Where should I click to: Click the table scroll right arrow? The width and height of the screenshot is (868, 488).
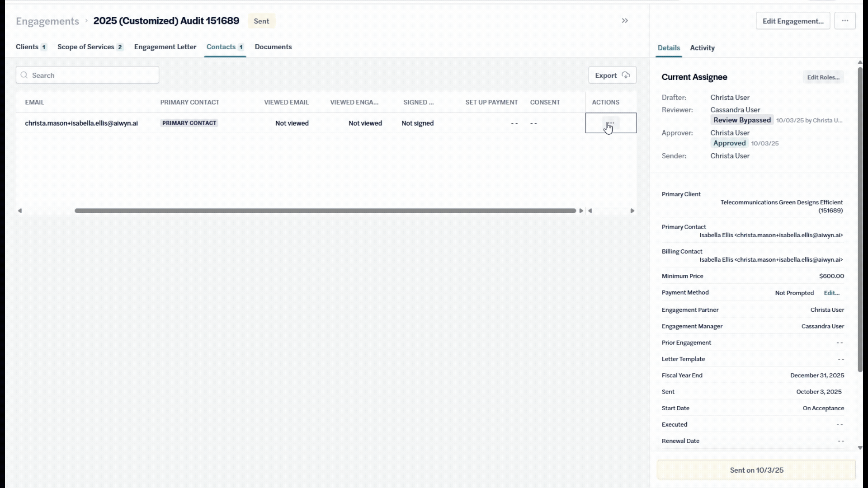tap(581, 211)
